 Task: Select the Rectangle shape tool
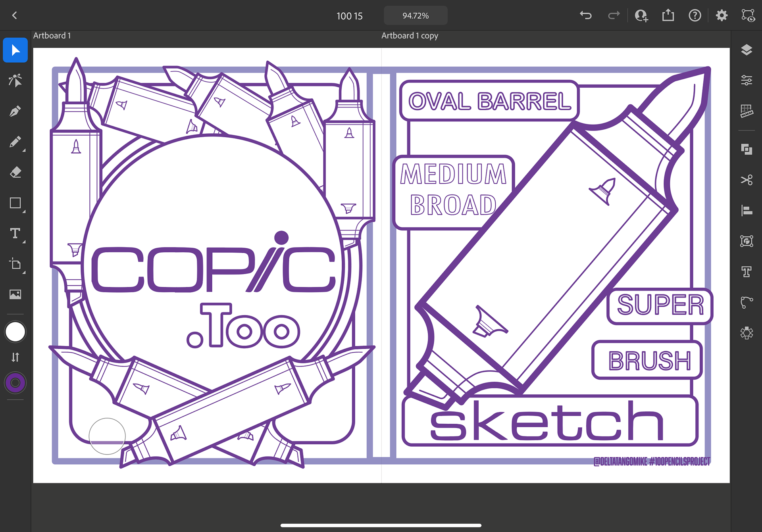(x=15, y=203)
